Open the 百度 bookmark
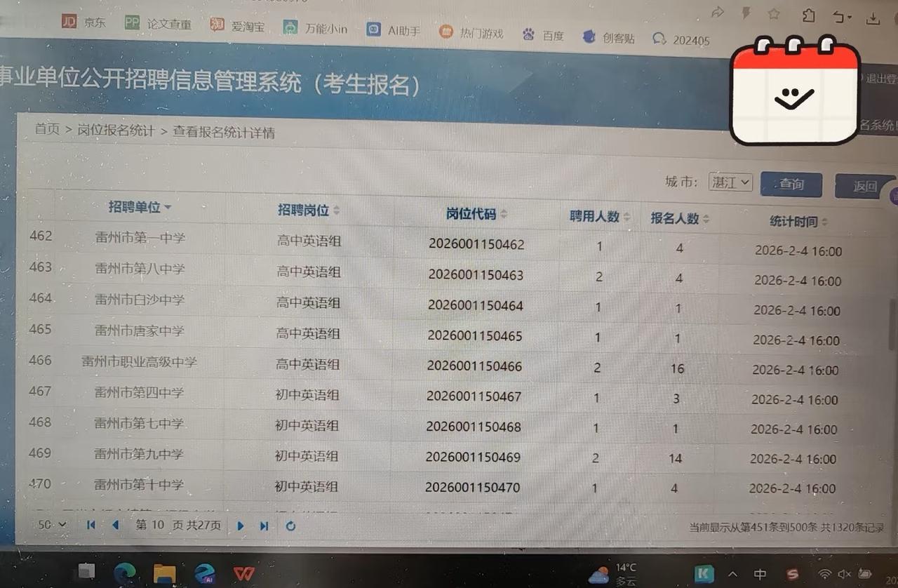This screenshot has width=898, height=588. [543, 34]
